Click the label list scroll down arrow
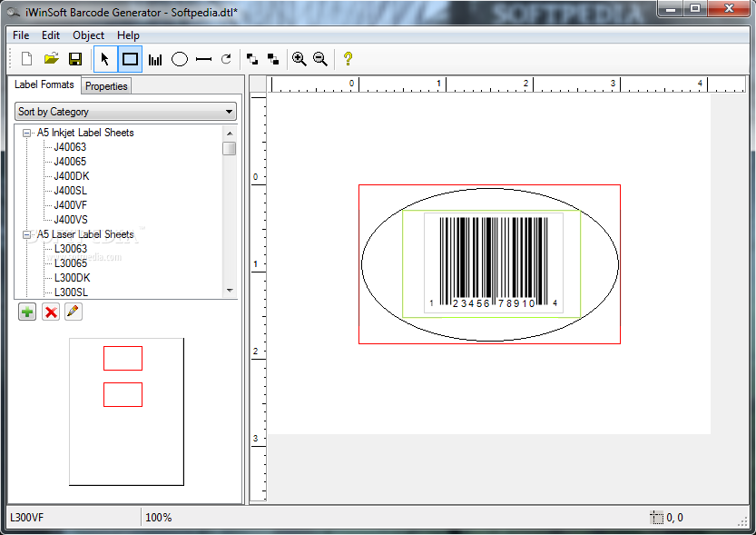 230,291
